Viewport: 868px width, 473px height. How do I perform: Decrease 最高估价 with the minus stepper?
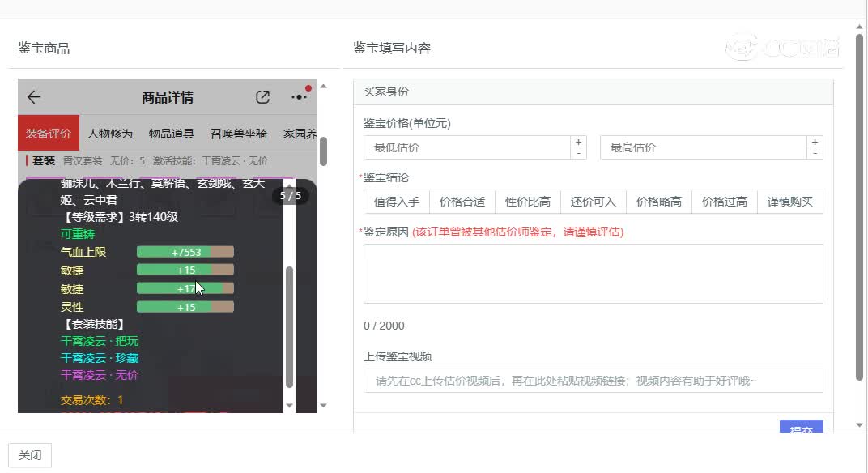(815, 153)
